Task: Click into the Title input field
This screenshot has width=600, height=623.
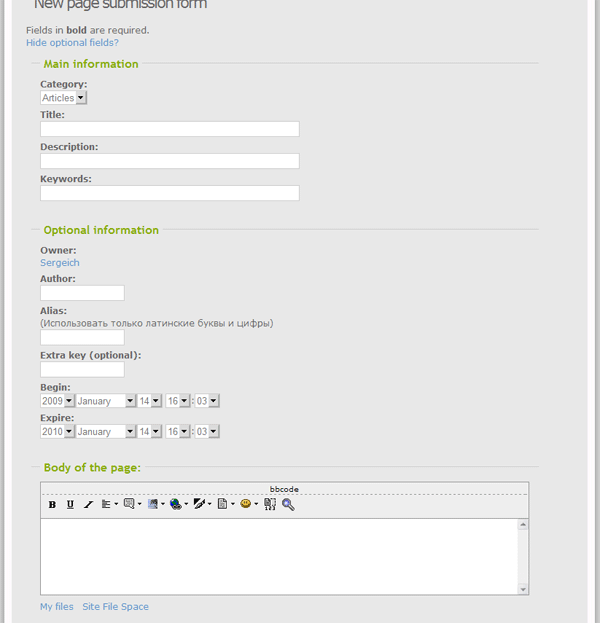Action: (169, 129)
